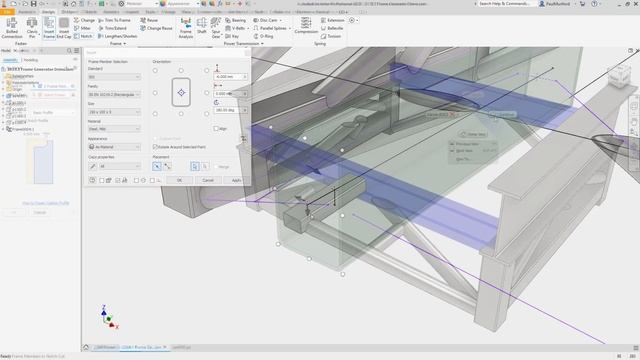Open the Bolted Connection tool
The width and height of the screenshot is (640, 360).
[x=12, y=28]
